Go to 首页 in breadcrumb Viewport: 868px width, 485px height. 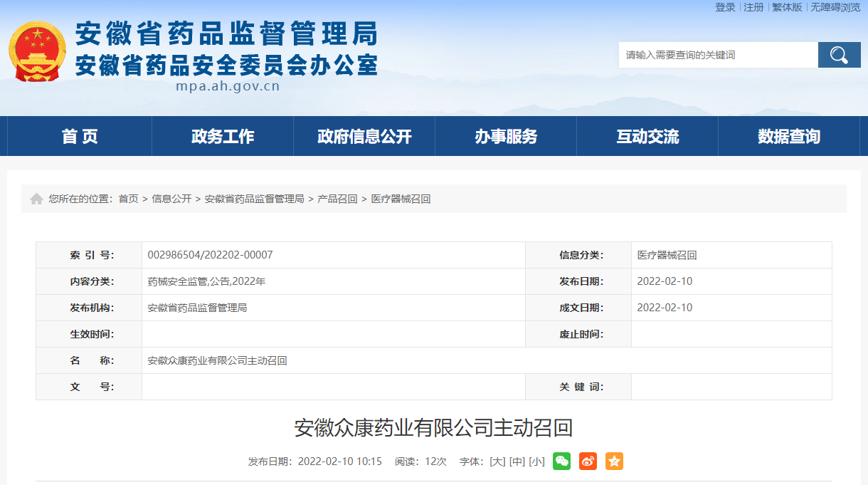point(129,199)
